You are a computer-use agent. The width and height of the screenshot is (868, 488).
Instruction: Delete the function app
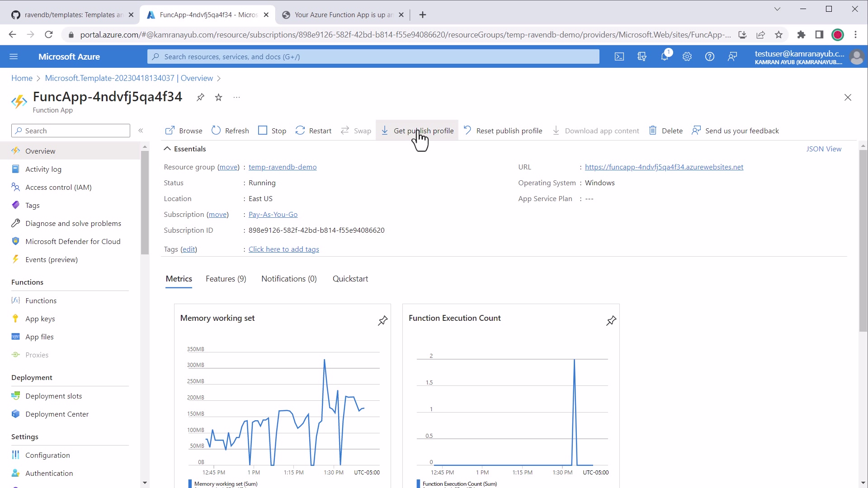(666, 131)
